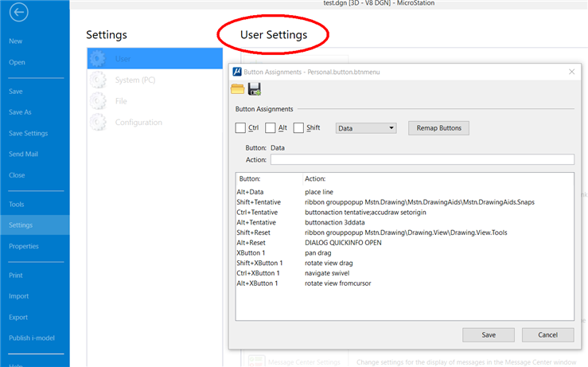Image resolution: width=588 pixels, height=367 pixels.
Task: Select the Shift+Reset row
Action: (x=405, y=232)
